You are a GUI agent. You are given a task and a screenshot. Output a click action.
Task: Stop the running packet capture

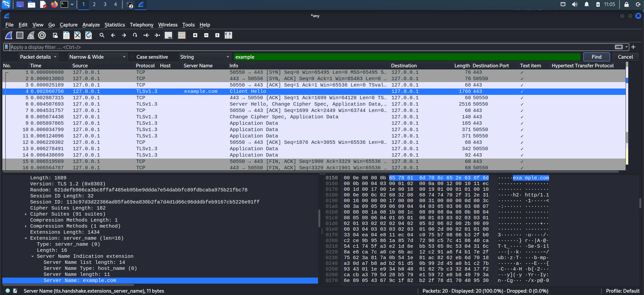coord(20,35)
